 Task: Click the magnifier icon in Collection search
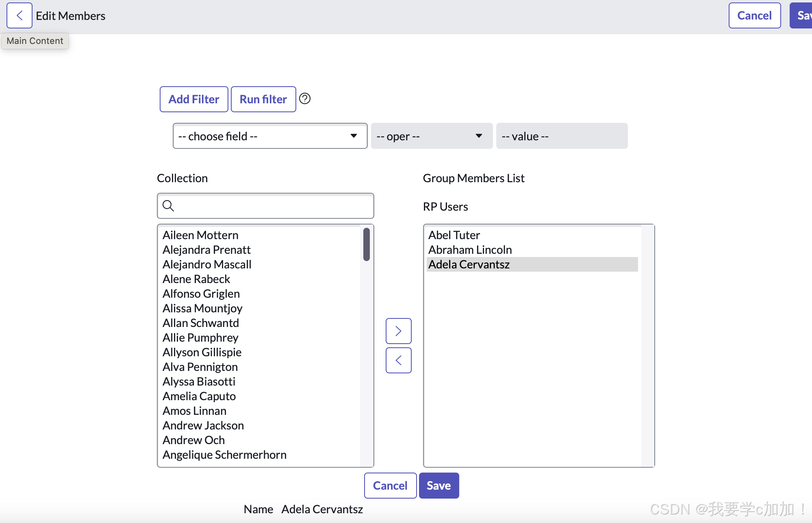coord(168,206)
